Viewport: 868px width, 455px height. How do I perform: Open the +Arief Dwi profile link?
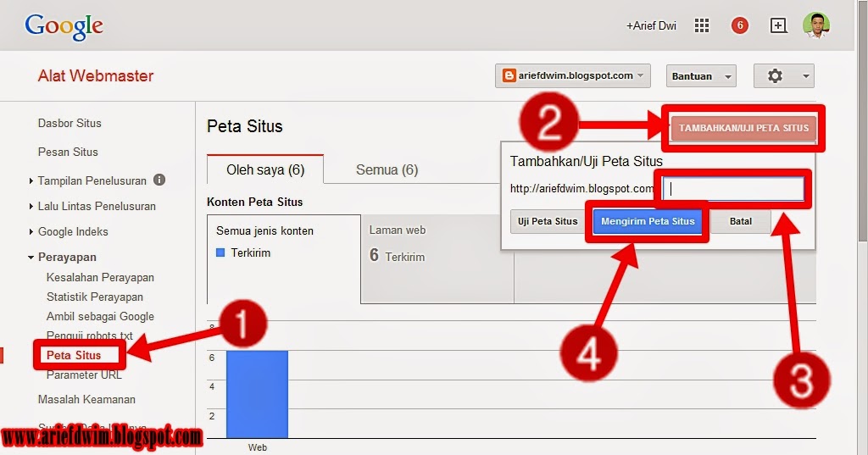651,25
